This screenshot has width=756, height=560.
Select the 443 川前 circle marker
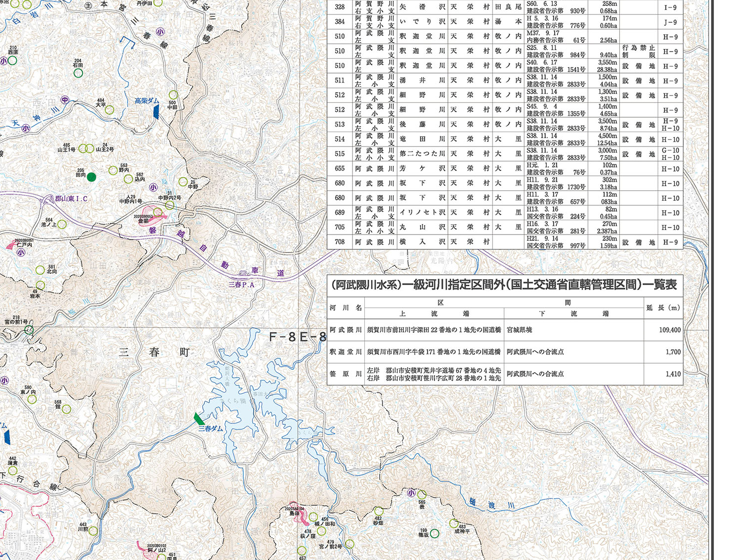click(93, 531)
